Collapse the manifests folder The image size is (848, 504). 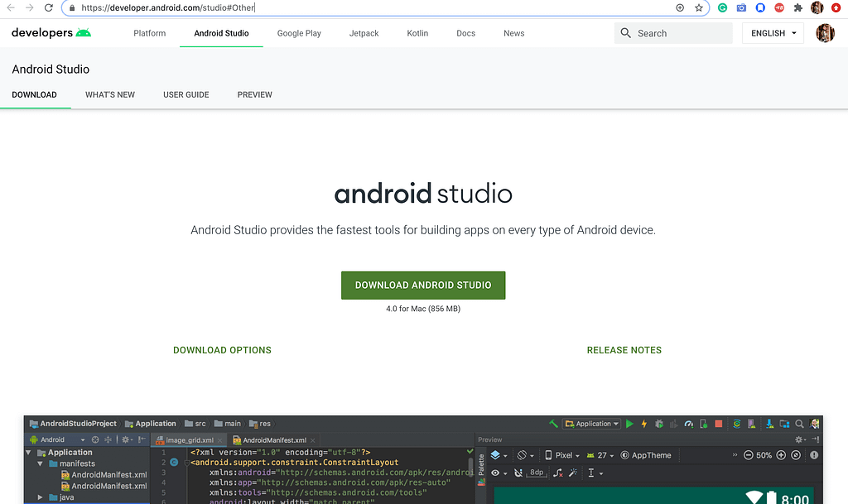coord(40,463)
